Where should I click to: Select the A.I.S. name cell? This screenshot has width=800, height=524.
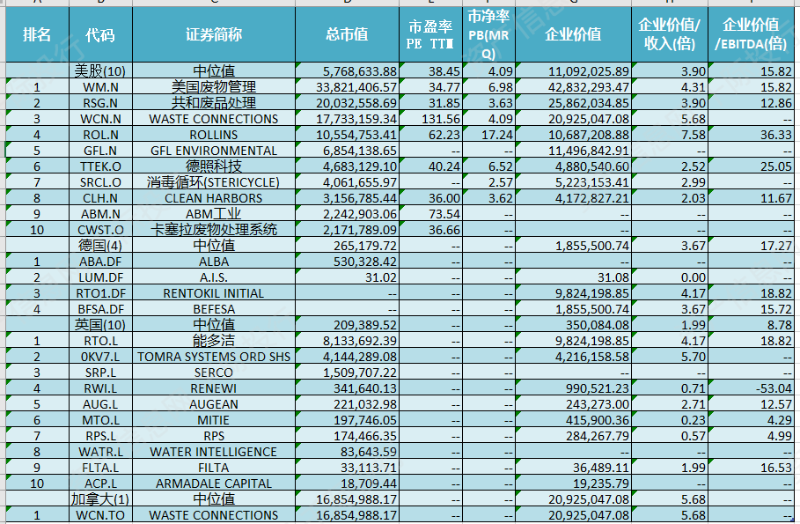(x=214, y=277)
